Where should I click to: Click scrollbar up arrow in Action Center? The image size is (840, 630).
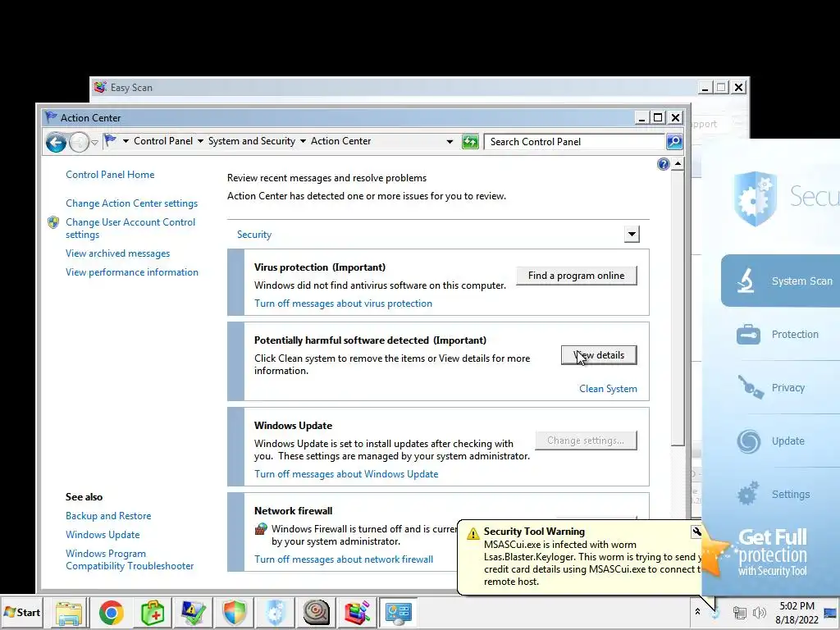(677, 163)
